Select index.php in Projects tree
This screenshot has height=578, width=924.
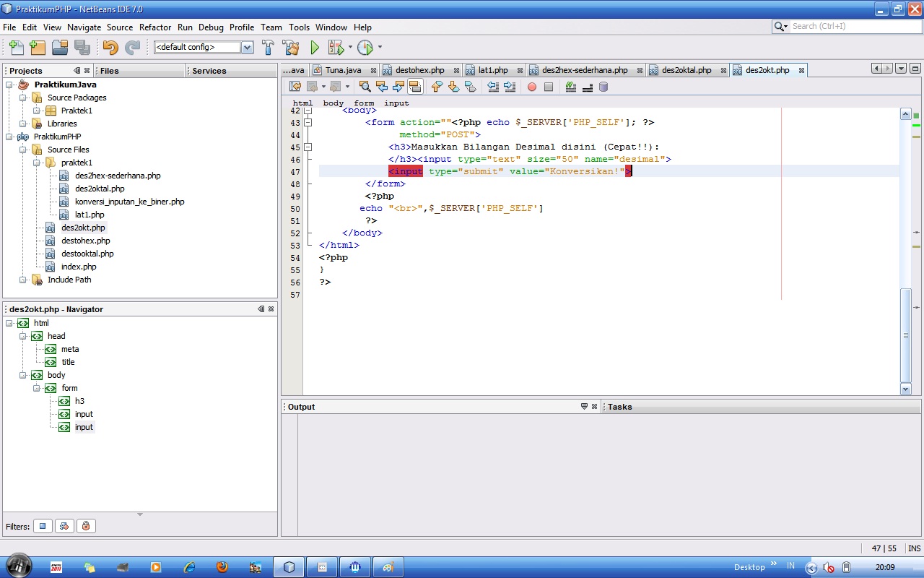point(79,267)
